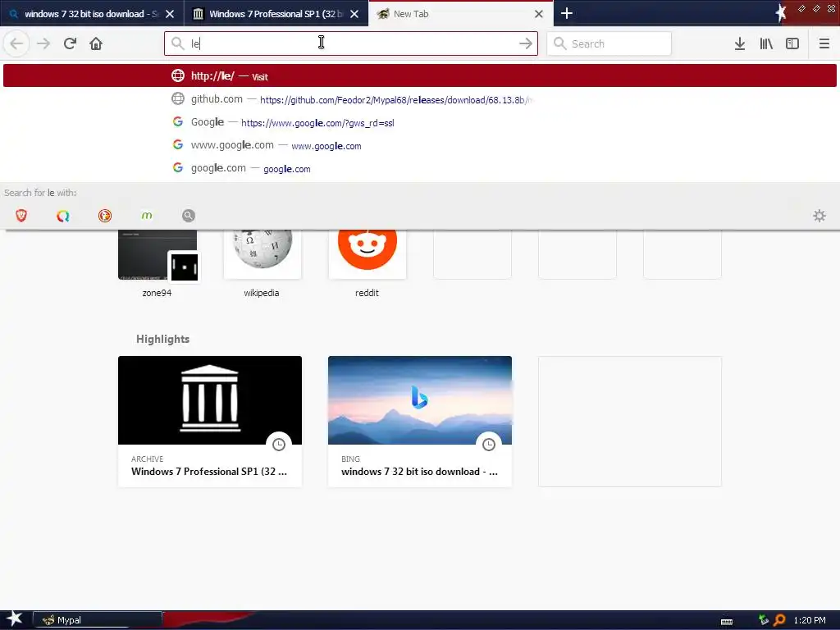840x630 pixels.
Task: Open the Downloads panel arrow icon
Action: pos(740,43)
